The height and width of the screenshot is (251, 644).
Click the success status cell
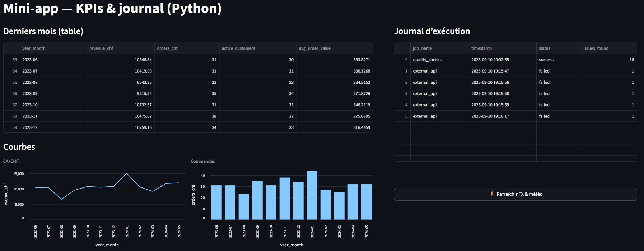(546, 60)
